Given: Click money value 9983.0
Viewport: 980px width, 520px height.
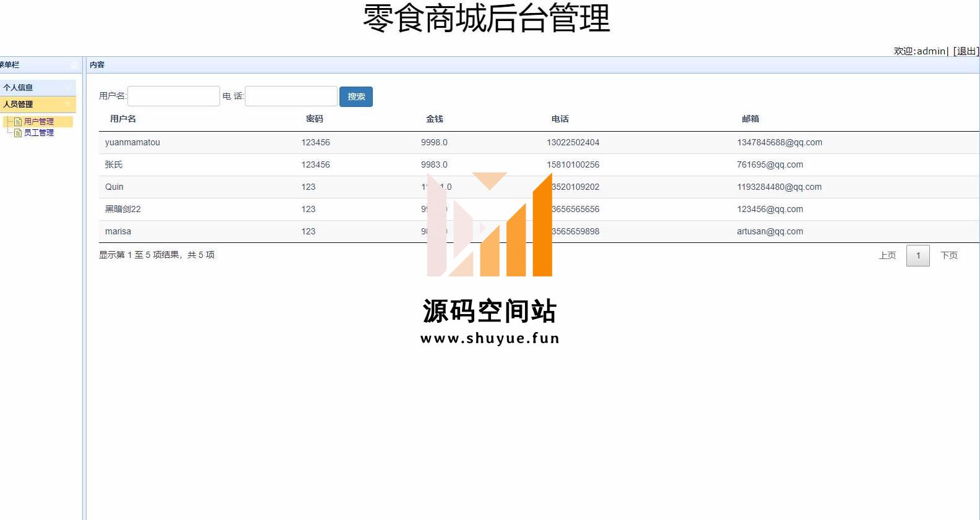Looking at the screenshot, I should tap(434, 164).
